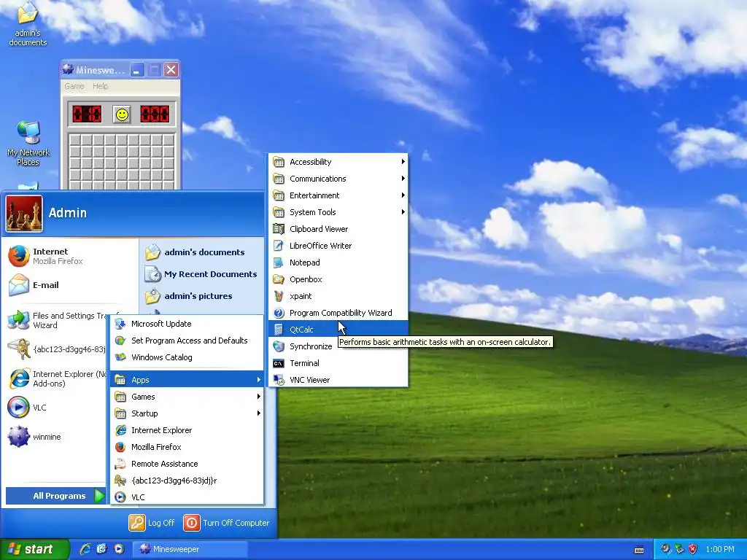Image resolution: width=747 pixels, height=560 pixels.
Task: Click the Communications folder icon
Action: pos(279,179)
